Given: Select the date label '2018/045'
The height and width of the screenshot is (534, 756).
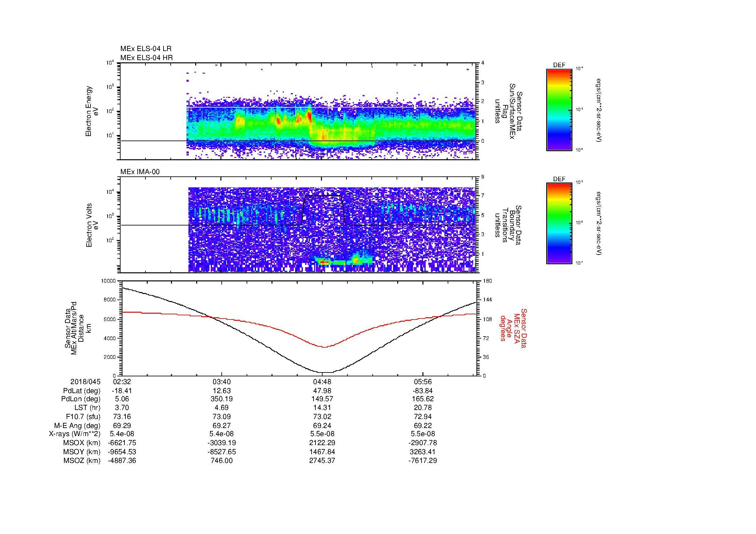Looking at the screenshot, I should coord(85,382).
